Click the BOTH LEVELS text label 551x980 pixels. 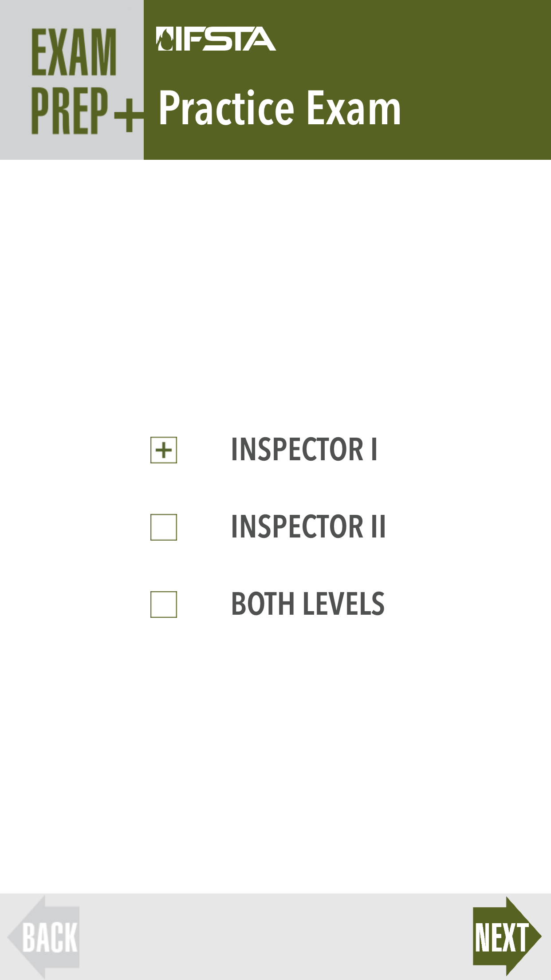[x=308, y=603]
